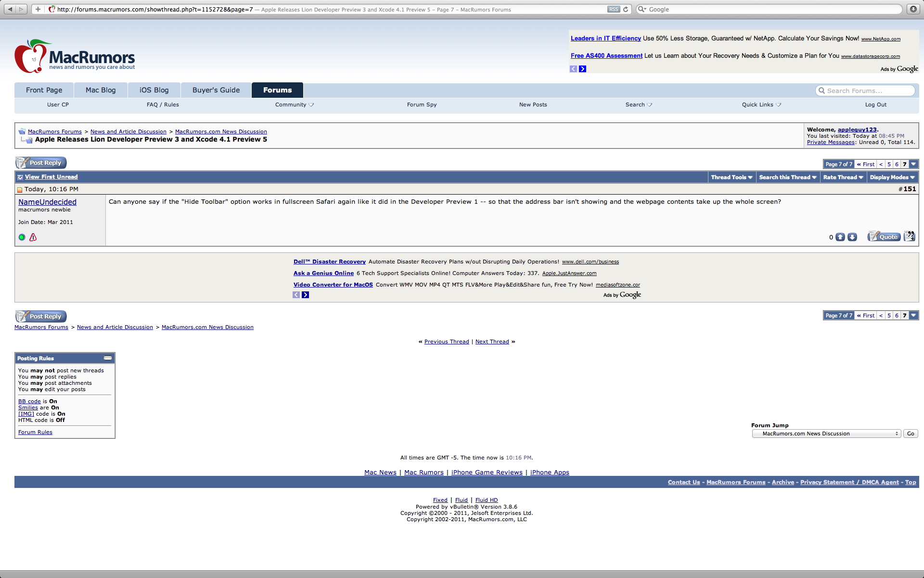
Task: Open Contact Us footer link
Action: click(684, 482)
